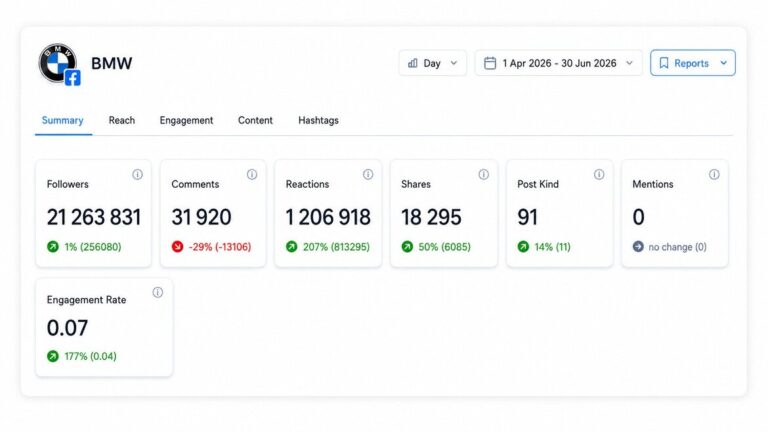Click the Reports button
Image resolution: width=768 pixels, height=432 pixels.
pyautogui.click(x=693, y=63)
